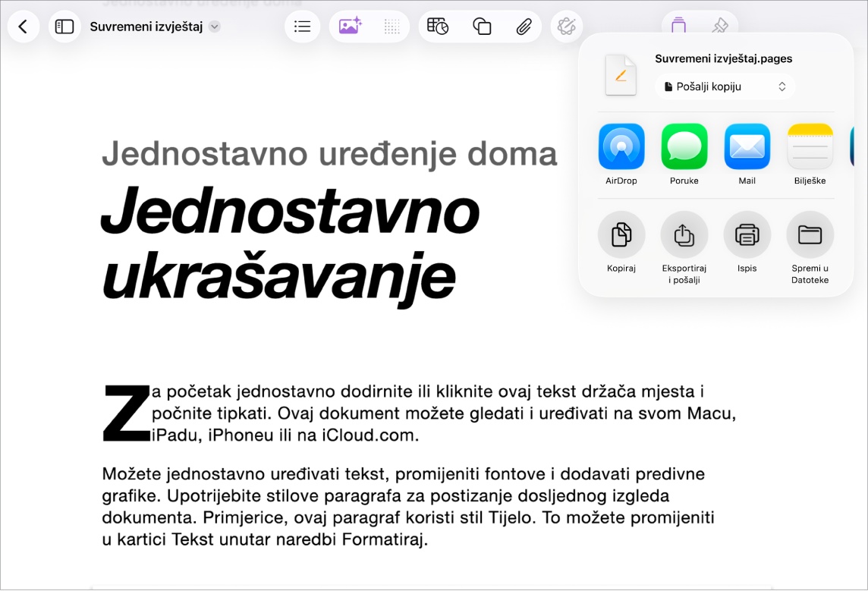The height and width of the screenshot is (591, 868).
Task: Click the shapes icon
Action: coord(482,27)
